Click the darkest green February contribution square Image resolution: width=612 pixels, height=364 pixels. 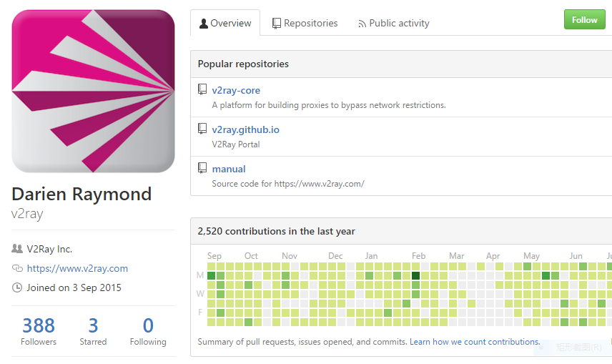coord(415,275)
